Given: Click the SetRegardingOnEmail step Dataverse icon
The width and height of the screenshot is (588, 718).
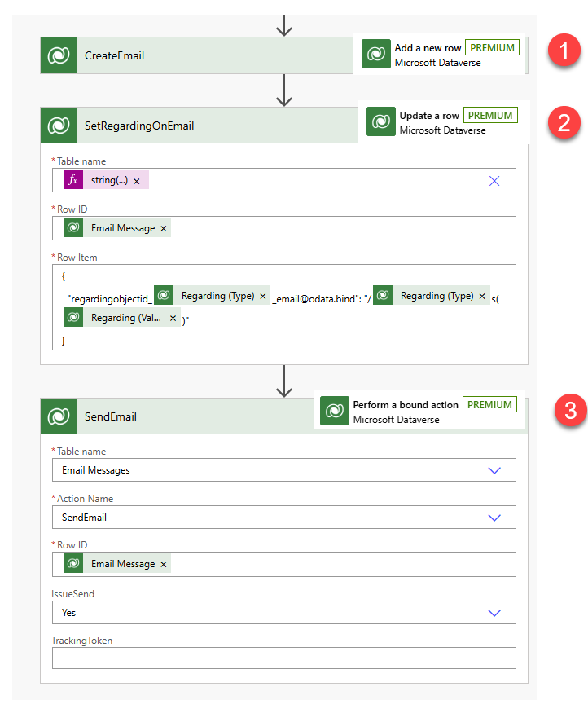Looking at the screenshot, I should coord(59,126).
